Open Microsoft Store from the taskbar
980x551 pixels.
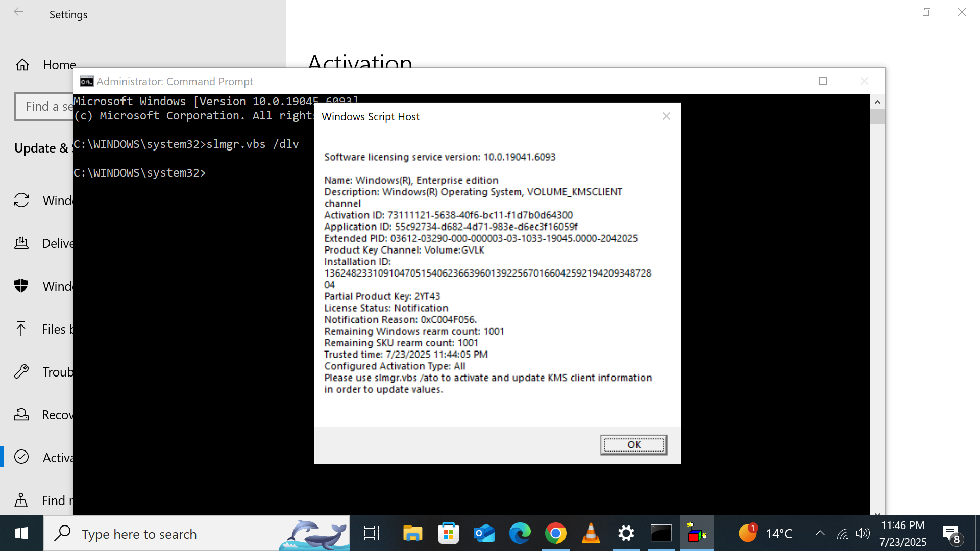(x=448, y=534)
